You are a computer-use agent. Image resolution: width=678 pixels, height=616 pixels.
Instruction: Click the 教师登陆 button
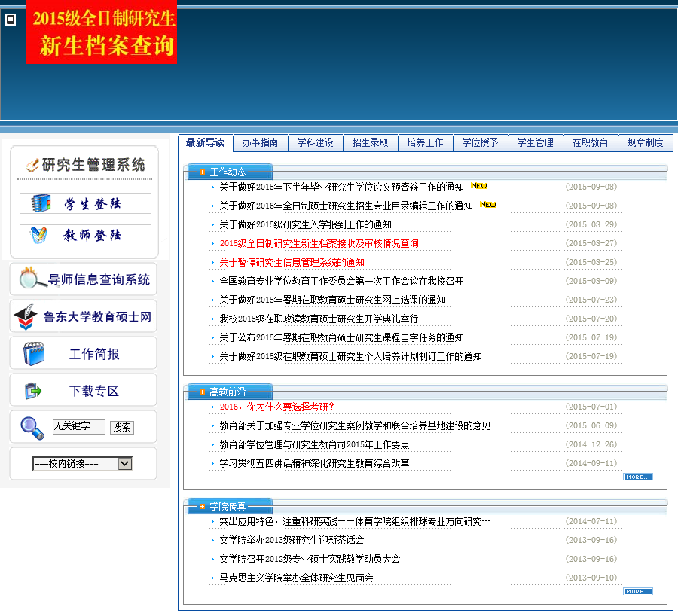[85, 235]
